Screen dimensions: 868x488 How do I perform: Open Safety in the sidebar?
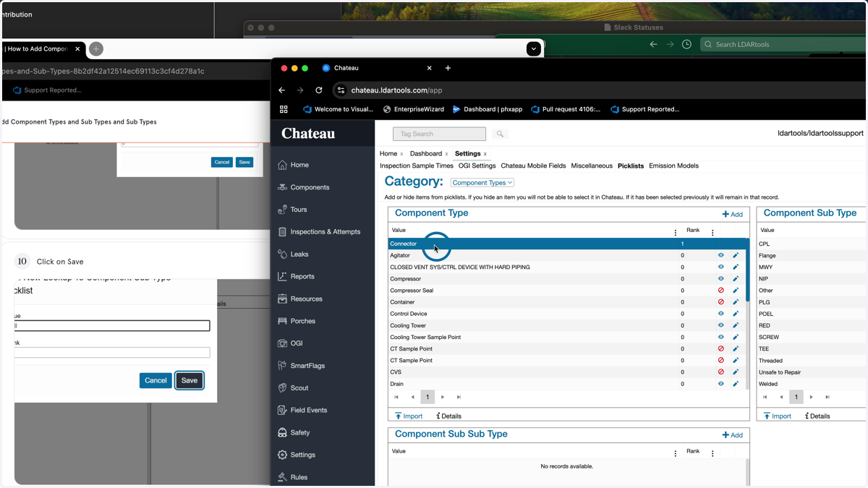pos(294,432)
